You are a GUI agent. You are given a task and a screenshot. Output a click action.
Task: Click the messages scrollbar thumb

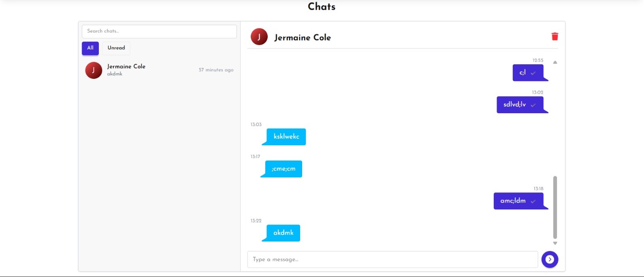(x=555, y=207)
